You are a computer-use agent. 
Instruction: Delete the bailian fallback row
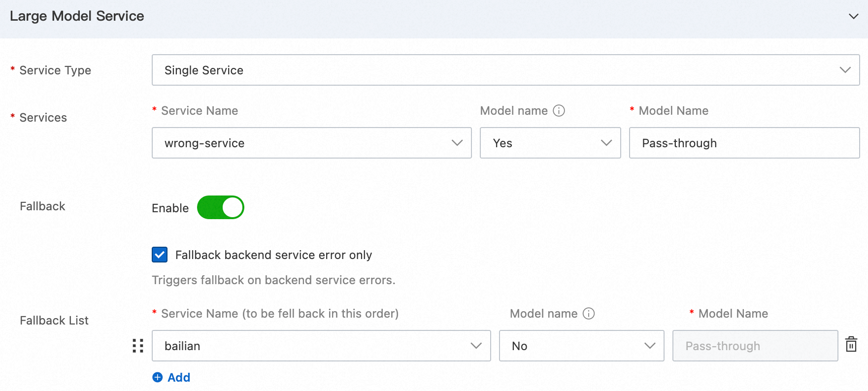tap(851, 344)
